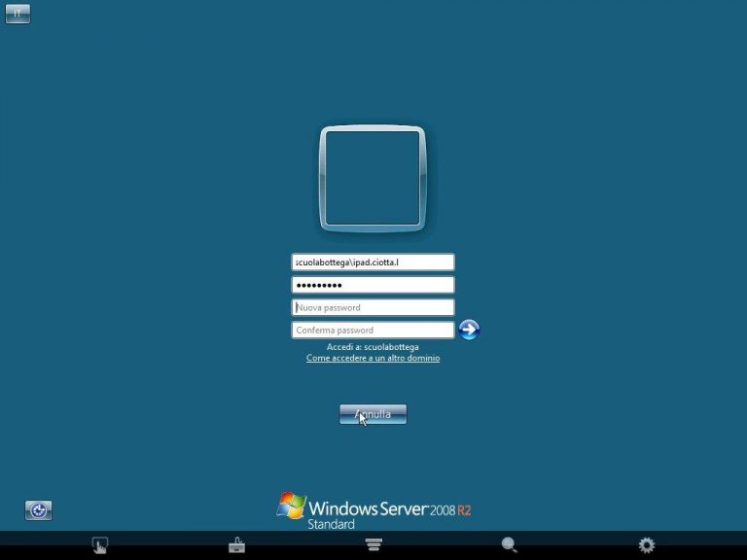Click the 'Accedi a: scuolabottega' text
This screenshot has height=560, width=747.
pos(373,347)
